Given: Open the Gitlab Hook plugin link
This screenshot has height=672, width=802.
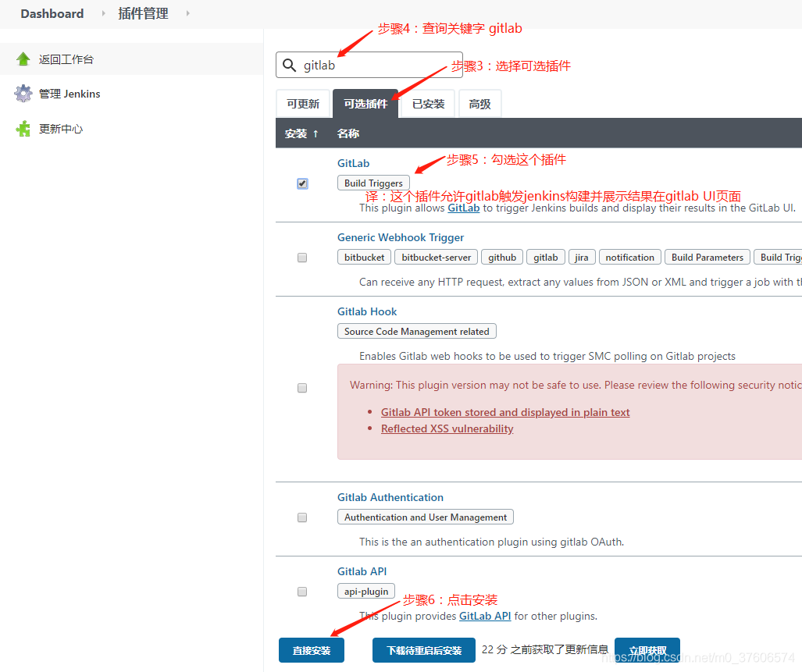Looking at the screenshot, I should pos(367,311).
